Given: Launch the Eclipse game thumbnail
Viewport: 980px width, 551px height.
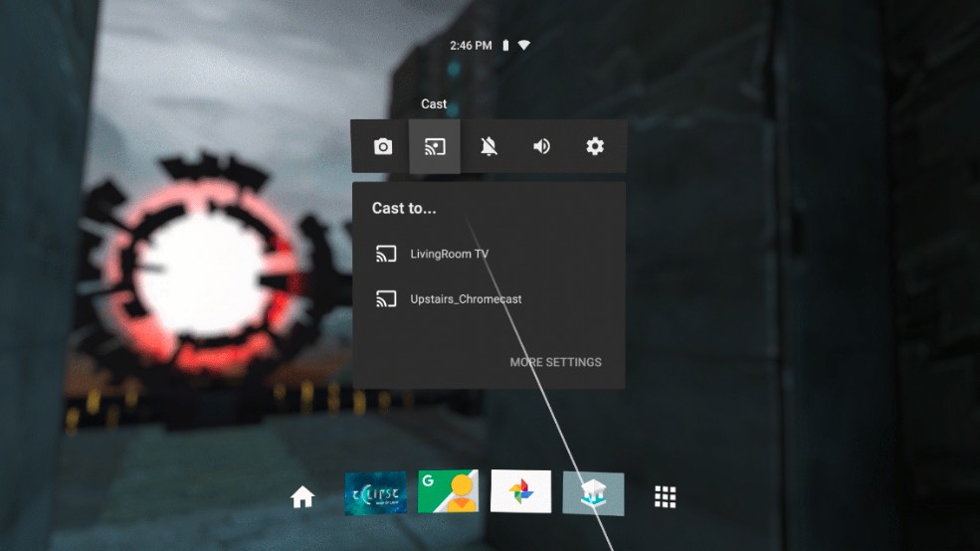Looking at the screenshot, I should [x=376, y=493].
